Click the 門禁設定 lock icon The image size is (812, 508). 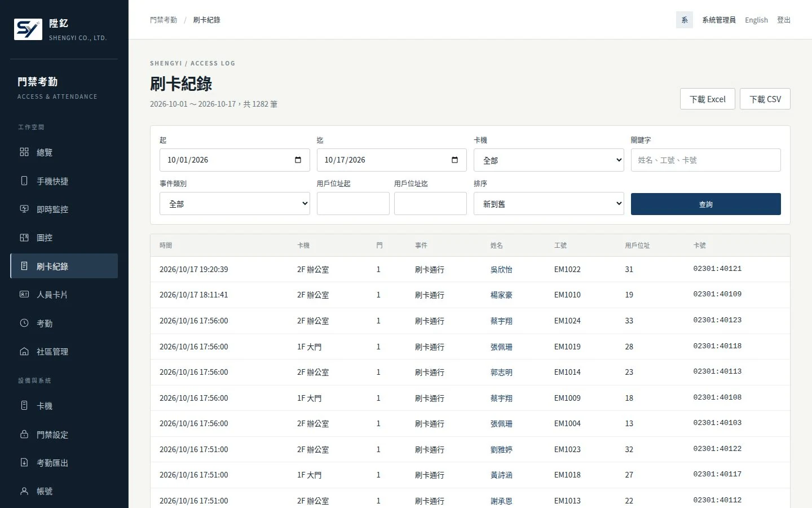(24, 434)
